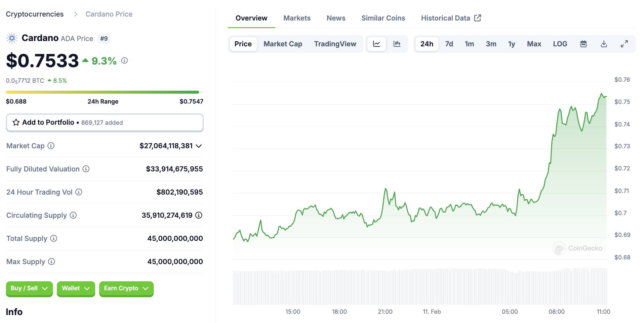The height and width of the screenshot is (323, 644).
Task: Click the #9 rank badge
Action: (104, 38)
